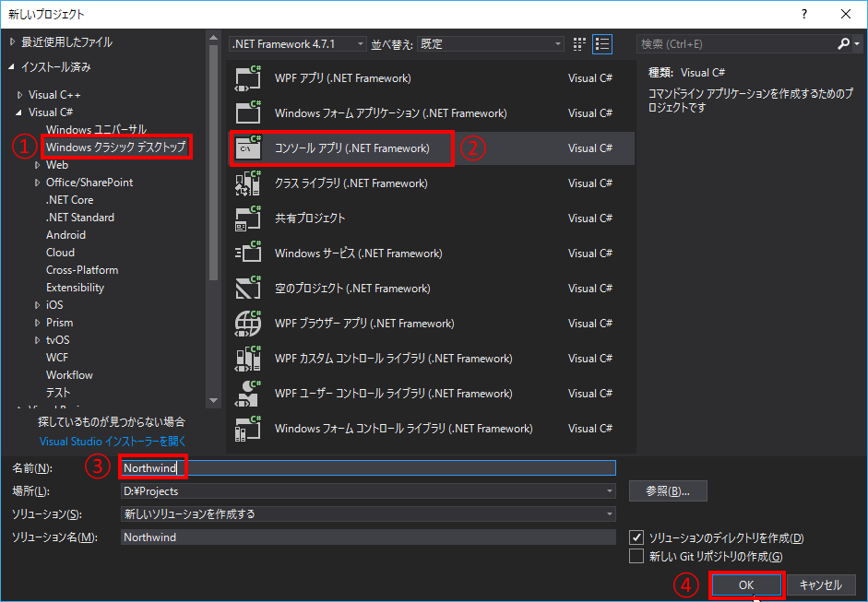Expand the Prism tree node
This screenshot has height=602, width=868.
[38, 323]
